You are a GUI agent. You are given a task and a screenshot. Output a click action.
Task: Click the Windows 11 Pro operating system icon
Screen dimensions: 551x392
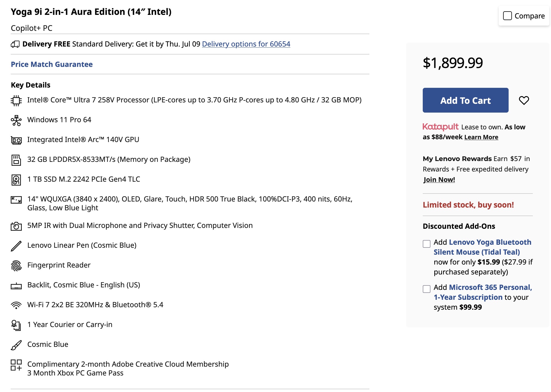point(16,120)
